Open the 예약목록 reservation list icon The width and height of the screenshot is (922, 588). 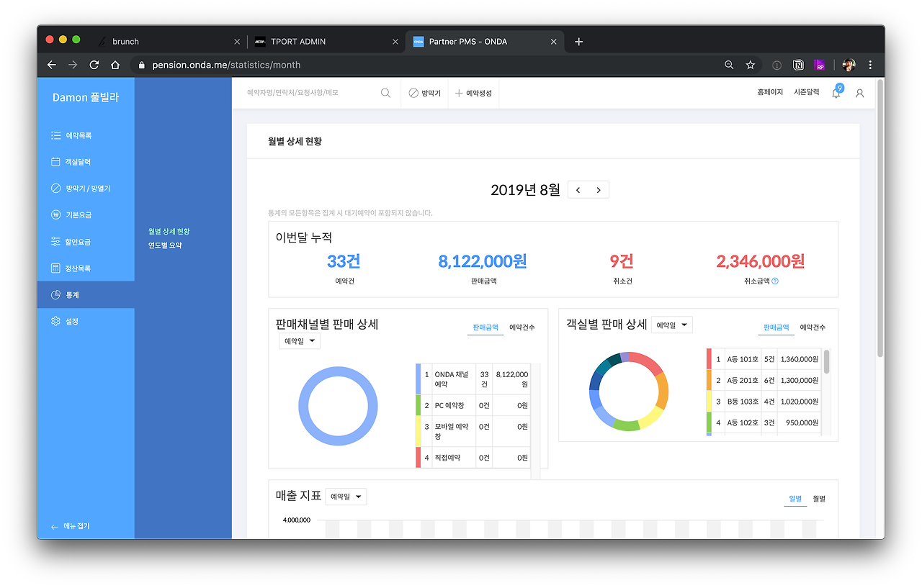click(x=55, y=135)
